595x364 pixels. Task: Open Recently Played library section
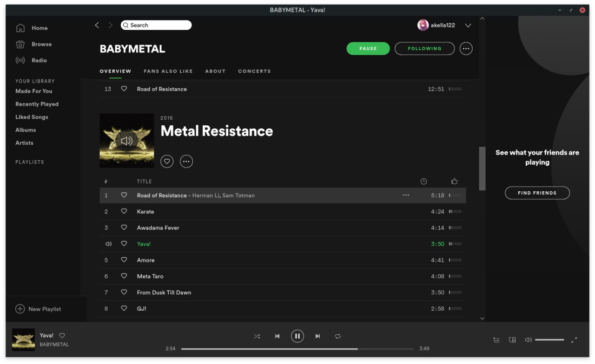pos(37,104)
